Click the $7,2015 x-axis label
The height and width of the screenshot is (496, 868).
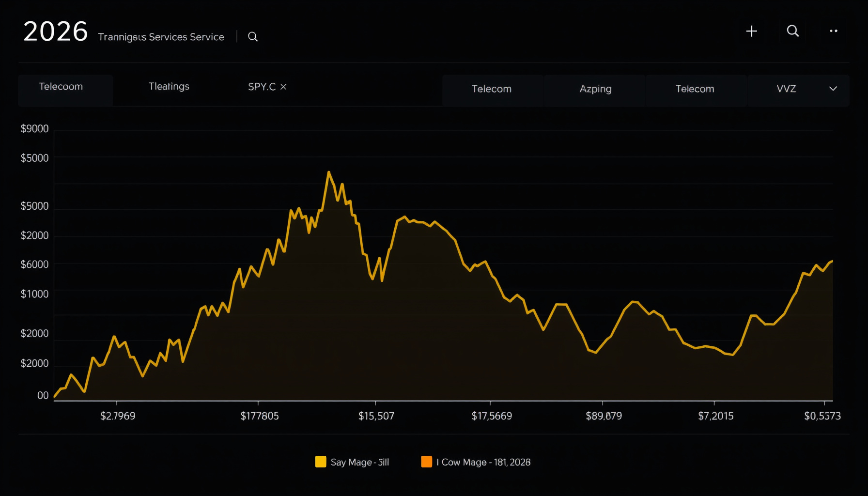[x=716, y=416]
